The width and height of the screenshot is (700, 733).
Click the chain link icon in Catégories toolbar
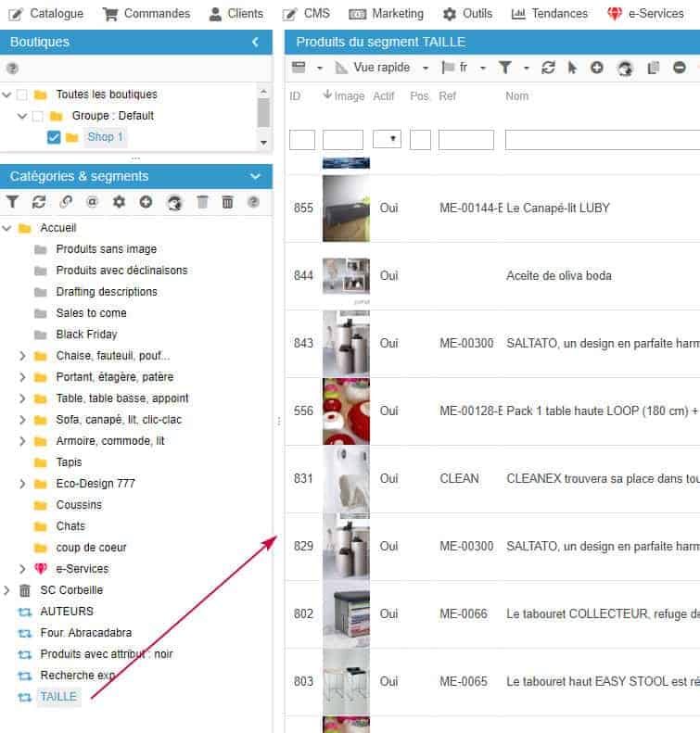(66, 202)
